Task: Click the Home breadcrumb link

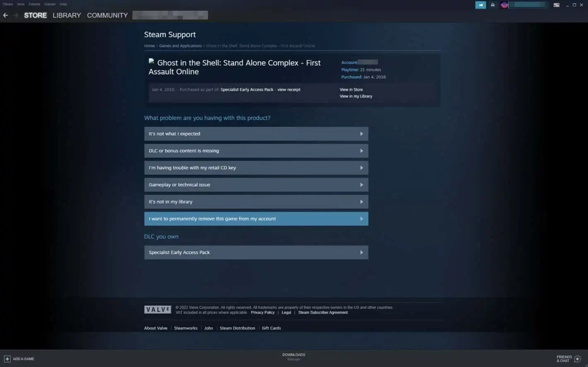Action: tap(149, 46)
